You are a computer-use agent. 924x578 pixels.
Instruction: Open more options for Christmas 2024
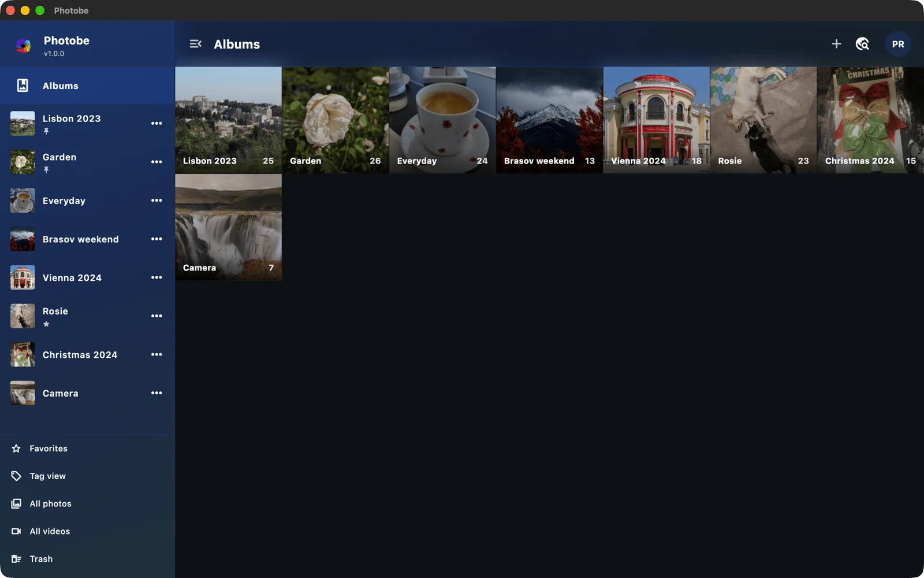157,354
